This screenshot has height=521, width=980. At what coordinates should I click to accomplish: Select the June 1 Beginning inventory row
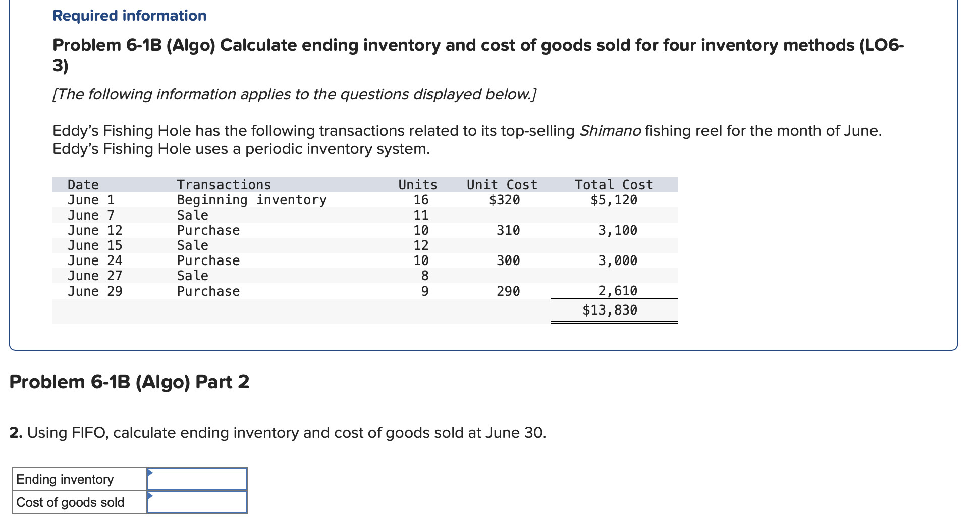303,200
